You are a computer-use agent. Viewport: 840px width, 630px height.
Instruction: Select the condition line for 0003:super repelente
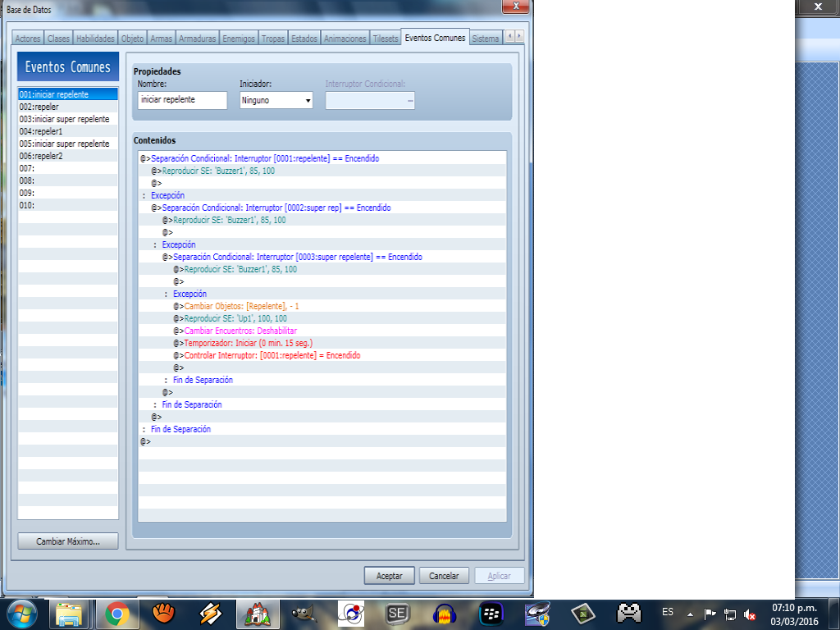[x=322, y=257]
